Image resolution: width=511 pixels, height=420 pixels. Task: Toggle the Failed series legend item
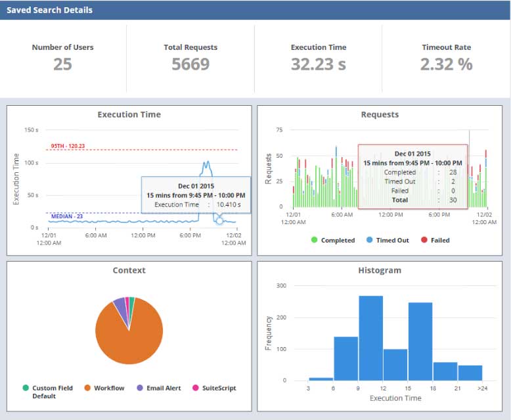[435, 241]
